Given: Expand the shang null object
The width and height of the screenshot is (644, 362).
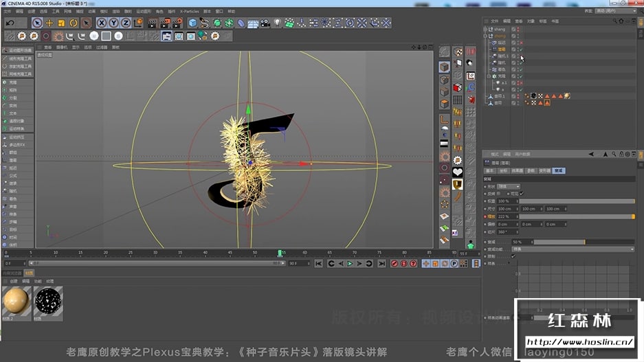Looking at the screenshot, I should (x=485, y=29).
